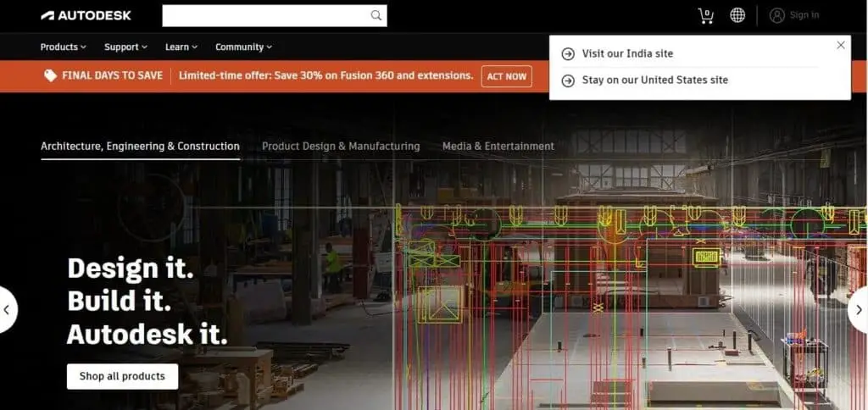
Task: Open the Learn dropdown menu
Action: [181, 47]
